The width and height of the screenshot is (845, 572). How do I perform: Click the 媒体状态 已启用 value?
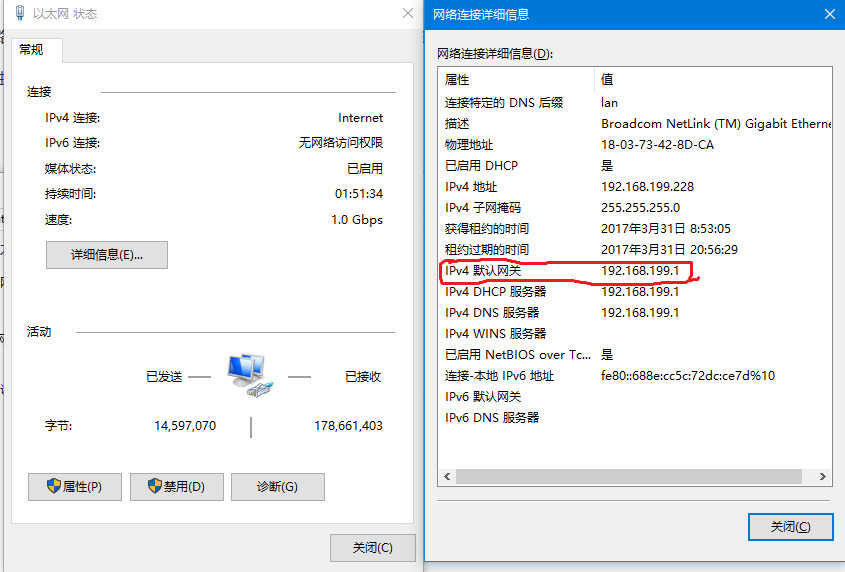pos(365,169)
